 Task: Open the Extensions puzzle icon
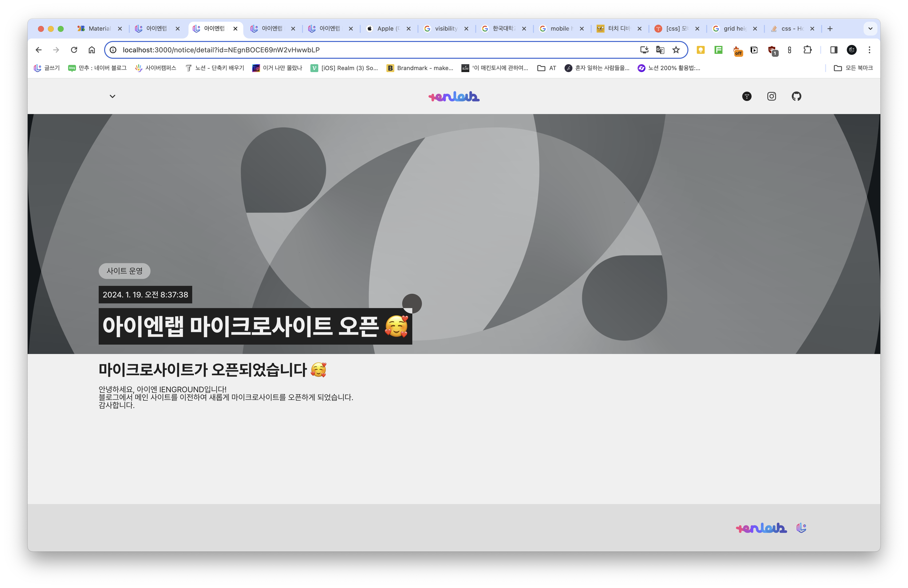807,50
